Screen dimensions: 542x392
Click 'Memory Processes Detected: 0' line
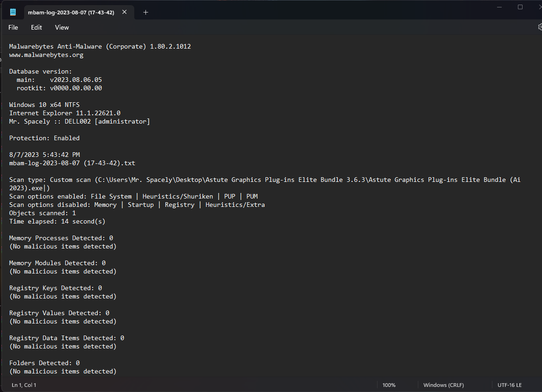[61, 238]
